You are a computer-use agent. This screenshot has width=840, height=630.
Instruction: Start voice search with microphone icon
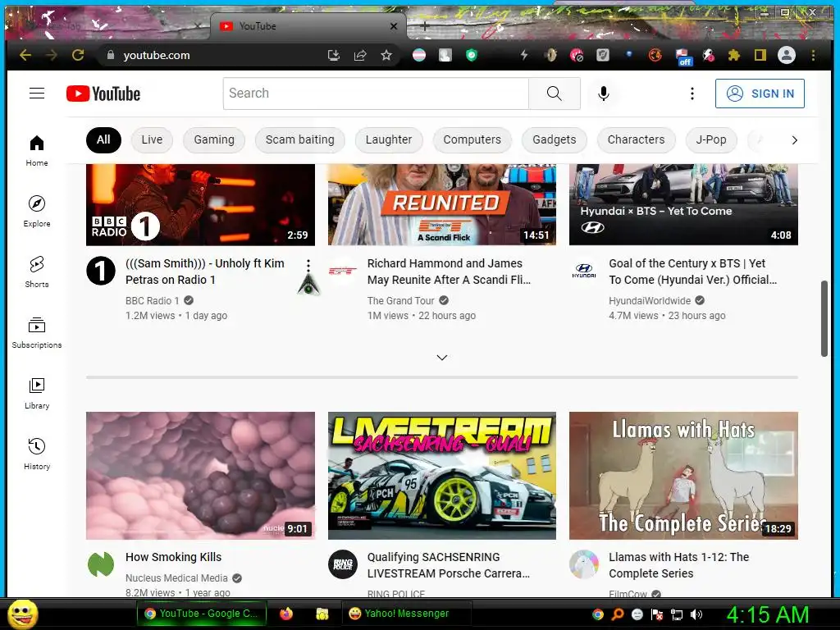[x=603, y=94]
